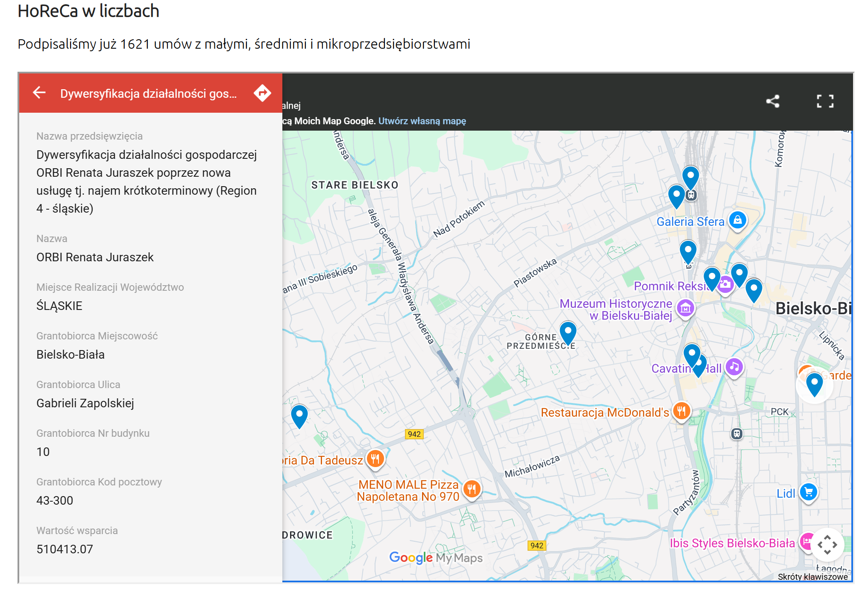
Task: Select Muzeum Historyczne museum marker
Action: point(685,308)
